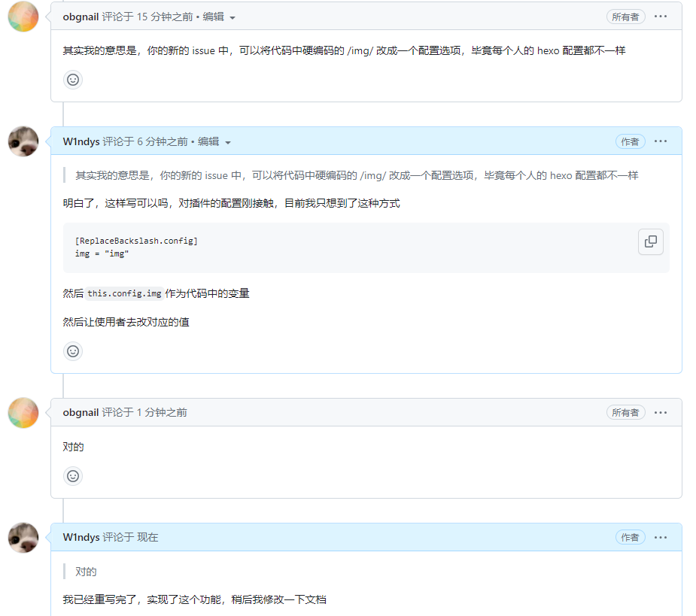Copy the ReplaceBackslash.config code block
This screenshot has width=696, height=616.
[650, 241]
